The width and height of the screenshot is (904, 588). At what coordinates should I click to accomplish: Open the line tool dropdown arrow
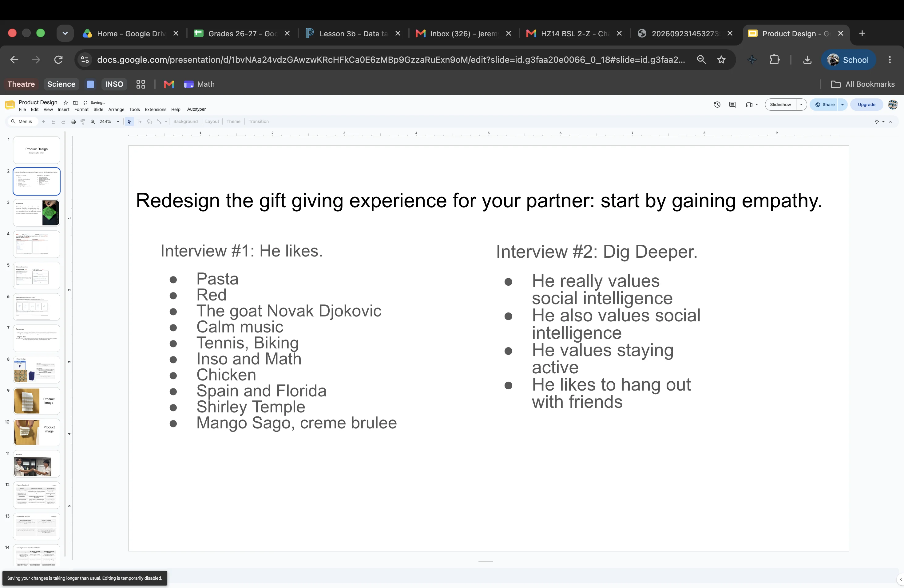click(166, 122)
